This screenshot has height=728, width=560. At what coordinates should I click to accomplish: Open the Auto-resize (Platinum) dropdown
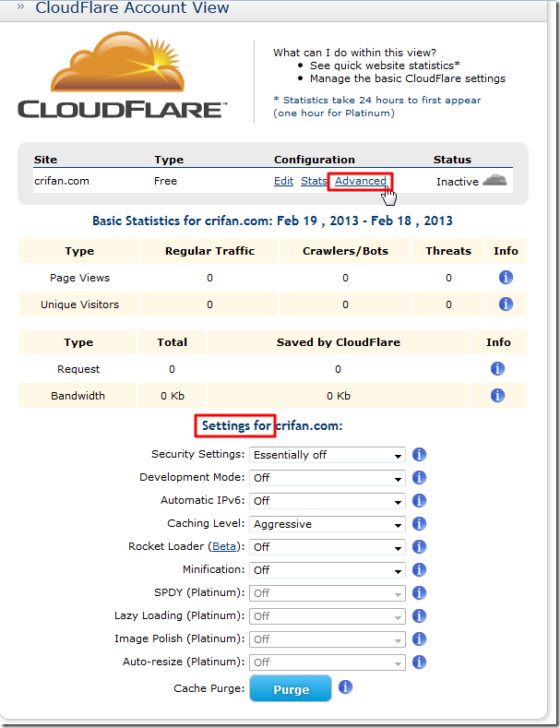(328, 662)
